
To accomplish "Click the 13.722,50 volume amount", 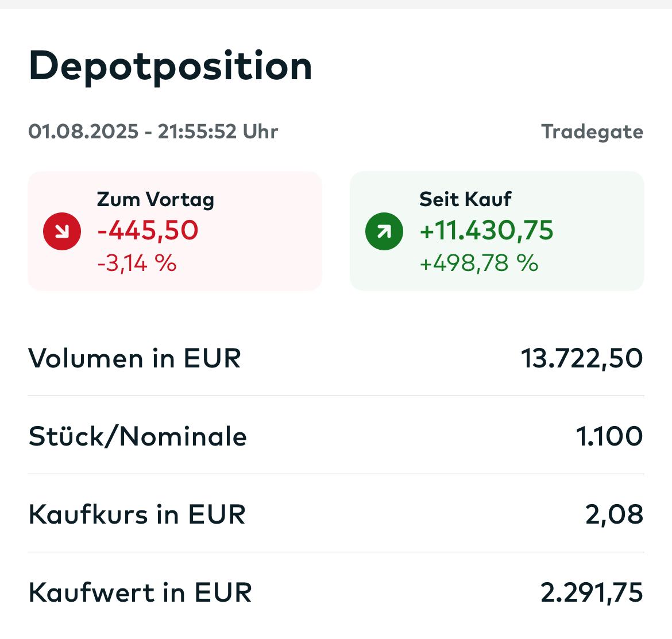I will pyautogui.click(x=581, y=358).
